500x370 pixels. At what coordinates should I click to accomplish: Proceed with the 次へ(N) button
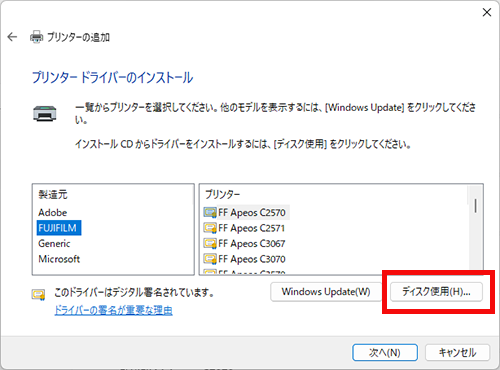tap(385, 352)
